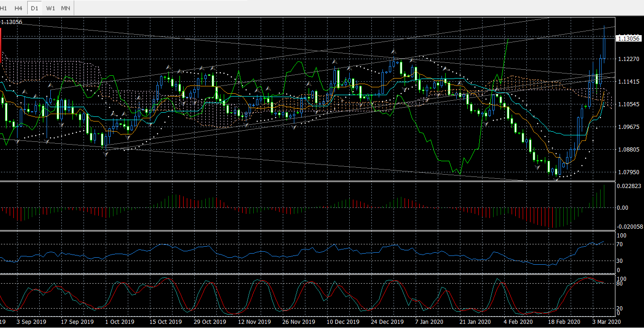Click the 18 Feb 2020 date label
The image size is (644, 328).
(x=564, y=322)
